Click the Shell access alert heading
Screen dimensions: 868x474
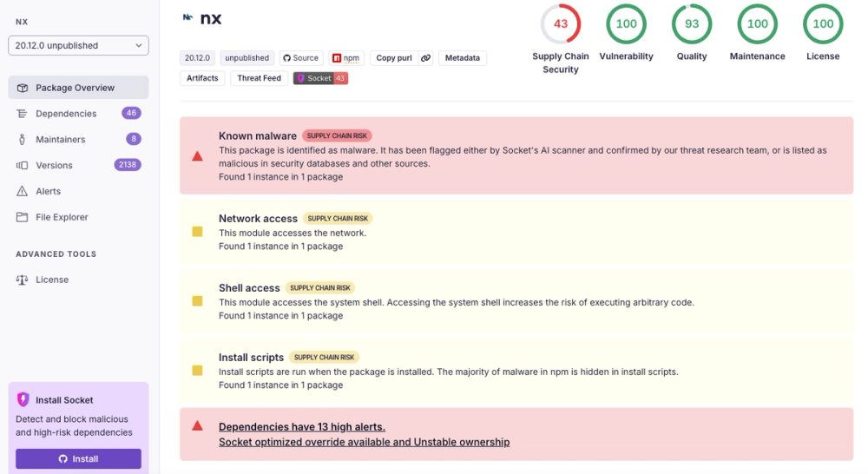(x=249, y=288)
